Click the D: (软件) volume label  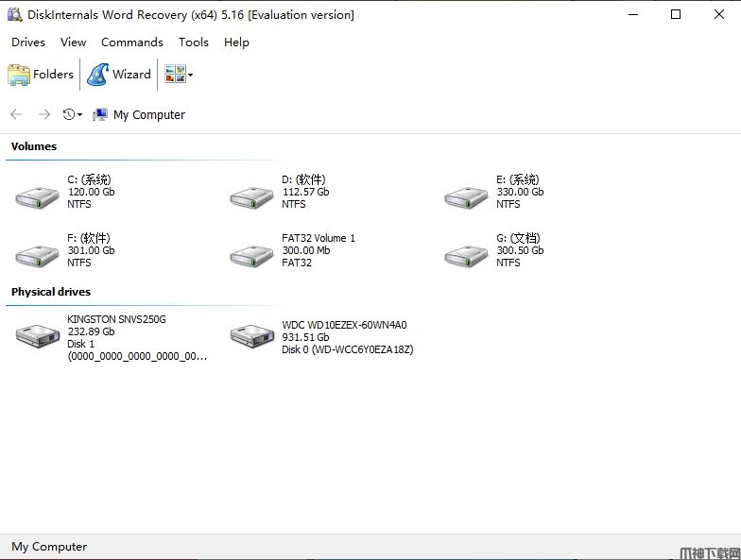coord(304,179)
